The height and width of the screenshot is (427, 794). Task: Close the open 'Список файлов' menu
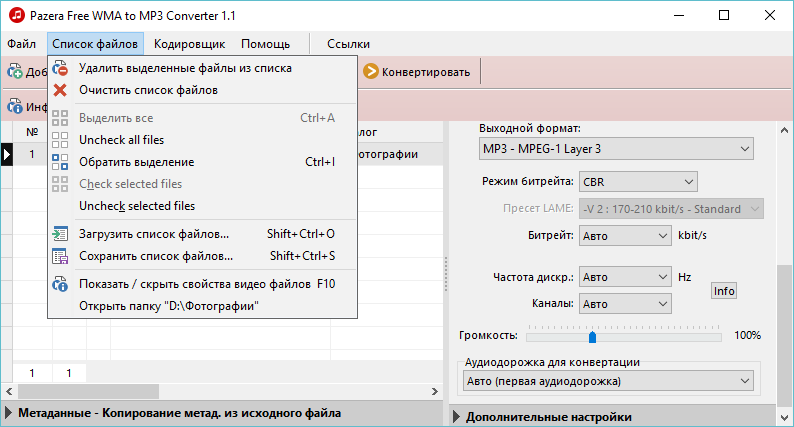click(95, 44)
